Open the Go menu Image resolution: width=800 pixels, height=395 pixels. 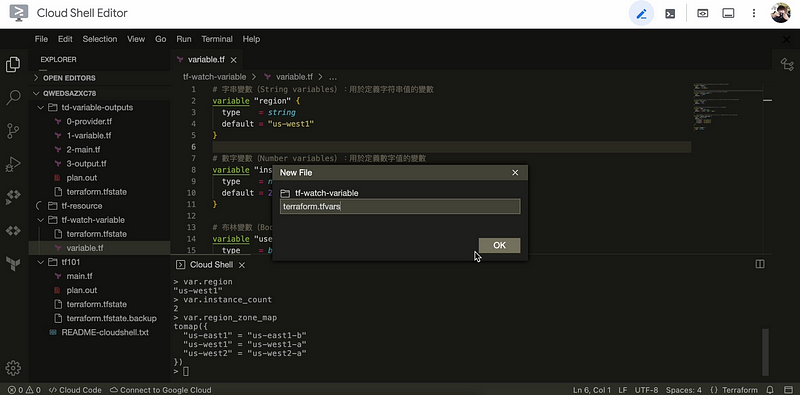pos(161,39)
